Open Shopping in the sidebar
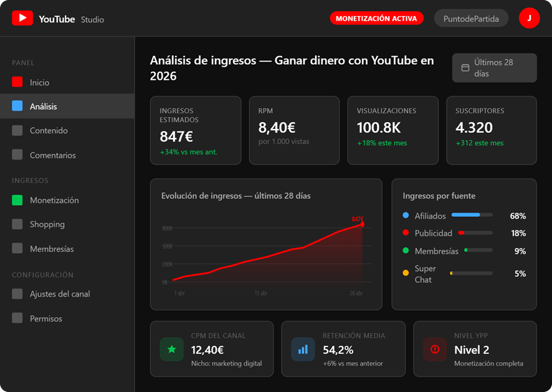The height and width of the screenshot is (392, 552). coord(67,224)
